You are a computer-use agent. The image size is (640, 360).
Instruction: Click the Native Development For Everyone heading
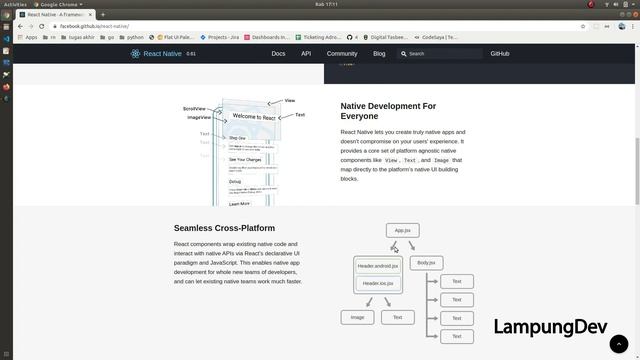388,111
